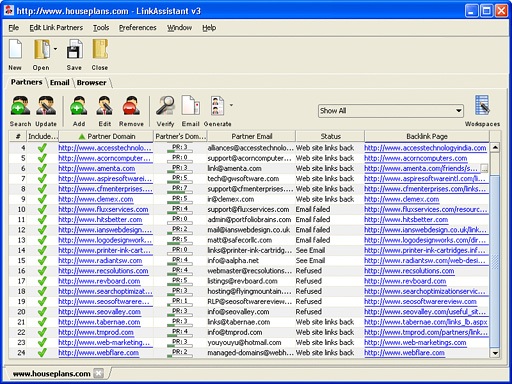Sort by Status column header
This screenshot has width=512, height=384.
(x=330, y=136)
